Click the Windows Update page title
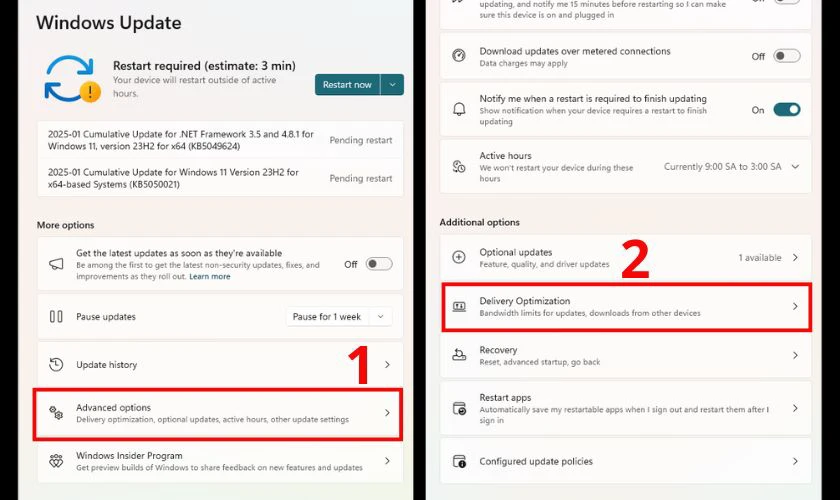Image resolution: width=840 pixels, height=500 pixels. pos(109,23)
